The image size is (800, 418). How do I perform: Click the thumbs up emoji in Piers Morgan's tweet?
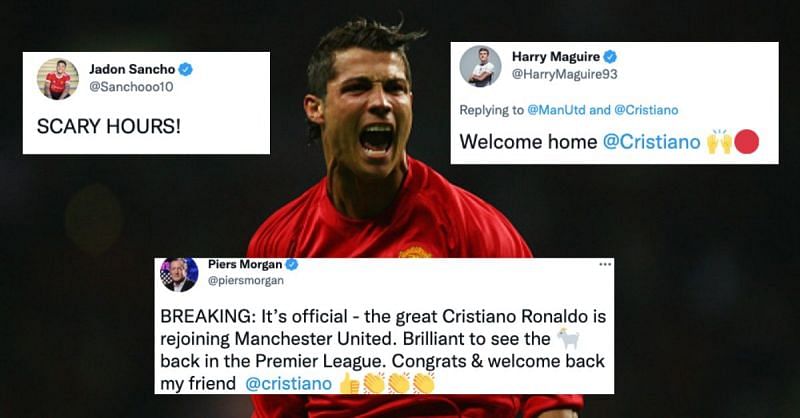[350, 383]
